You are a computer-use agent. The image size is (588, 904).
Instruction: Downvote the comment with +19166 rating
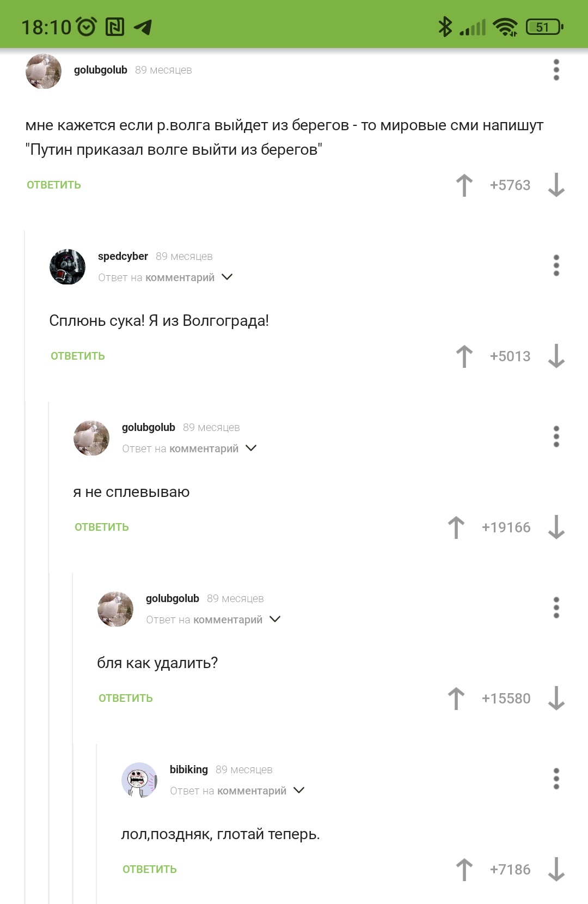point(556,527)
